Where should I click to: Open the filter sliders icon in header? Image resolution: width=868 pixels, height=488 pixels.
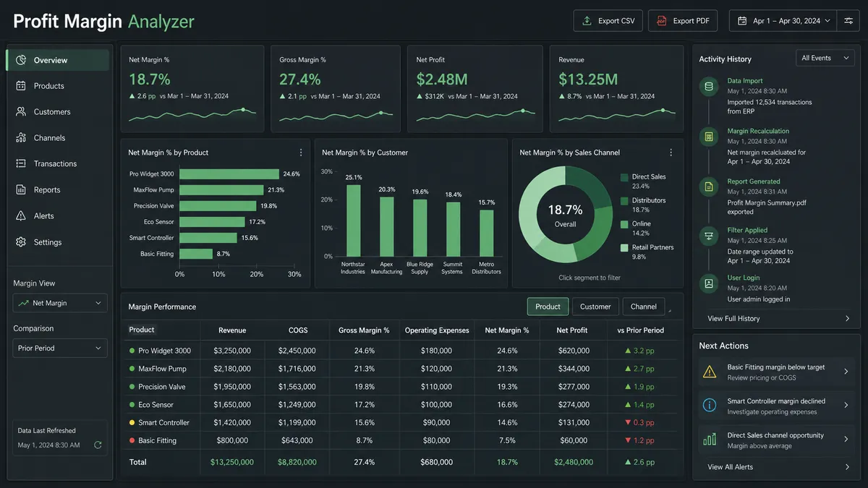847,21
